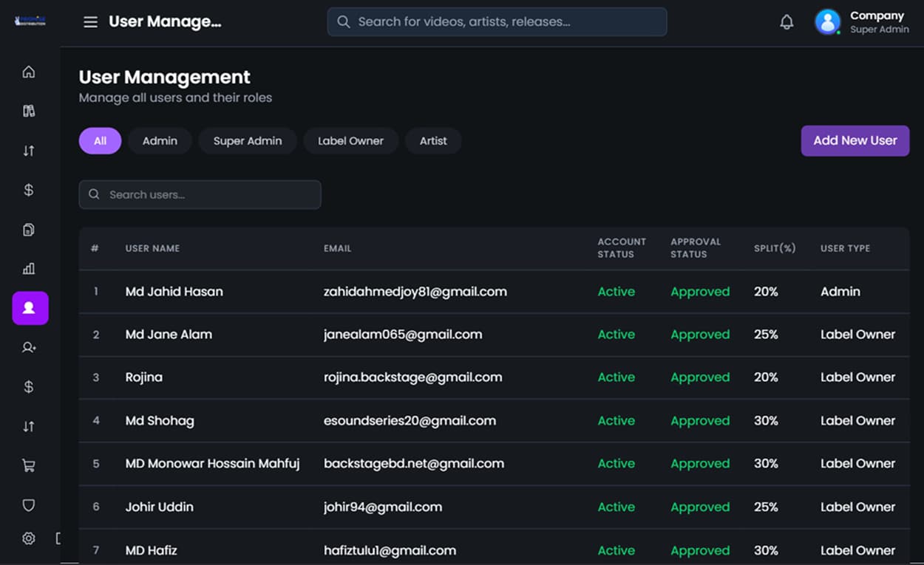
Task: Click 25% split in Johir Uddin row
Action: (766, 507)
